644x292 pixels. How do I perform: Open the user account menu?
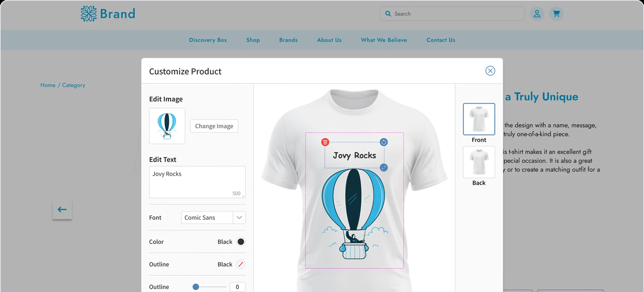pos(537,14)
